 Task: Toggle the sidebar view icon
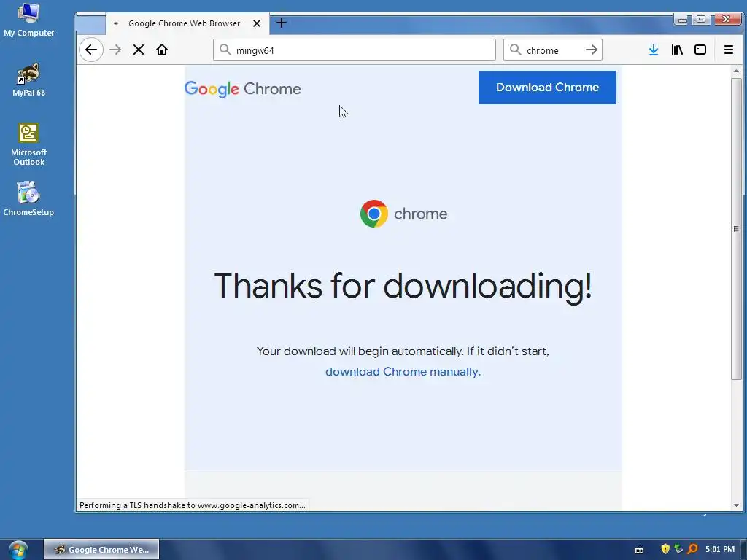coord(700,50)
